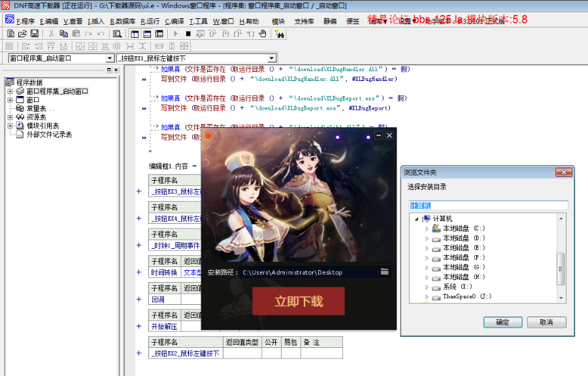Viewport: 588px width, 376px height.
Task: Stop the running program via square icon
Action: pyautogui.click(x=188, y=34)
